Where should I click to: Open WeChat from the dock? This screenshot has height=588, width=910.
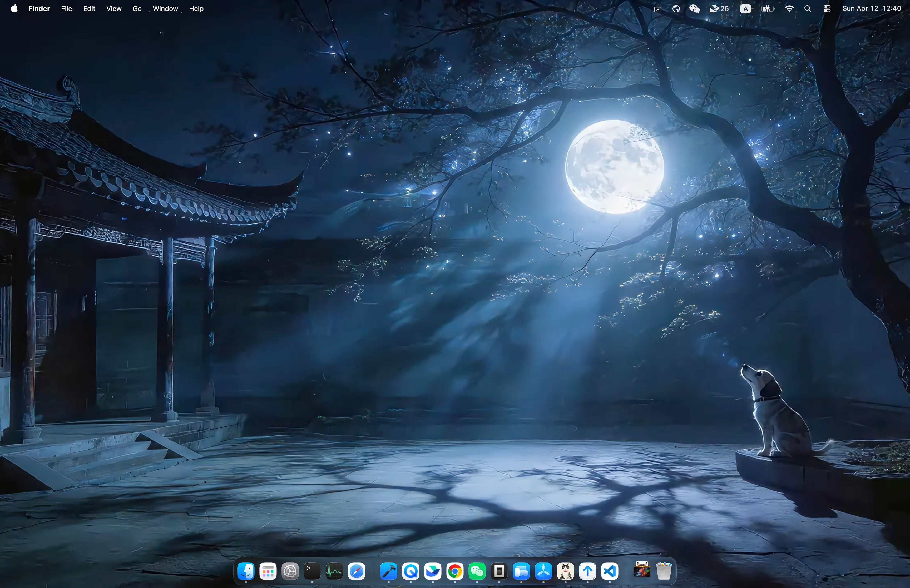477,571
